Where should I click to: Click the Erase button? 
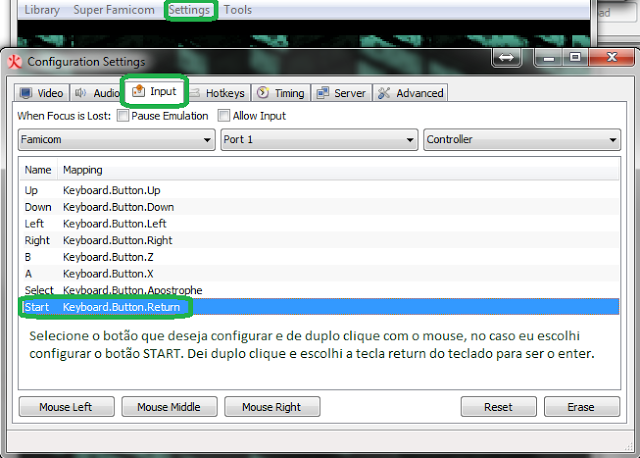(x=580, y=407)
